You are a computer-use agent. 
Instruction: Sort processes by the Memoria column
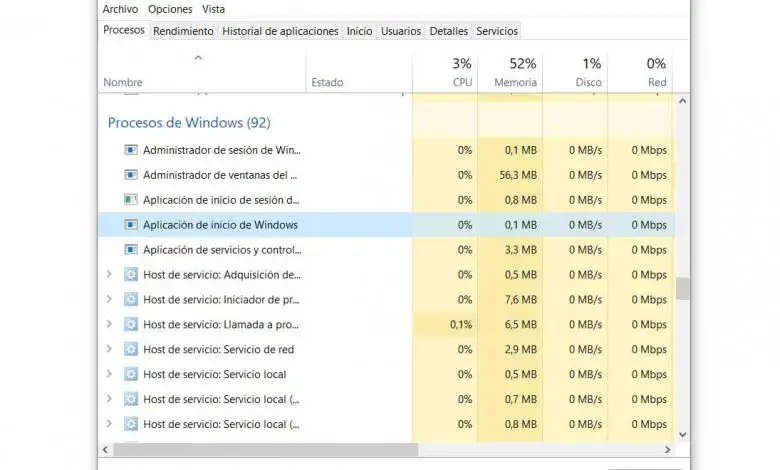pos(515,73)
